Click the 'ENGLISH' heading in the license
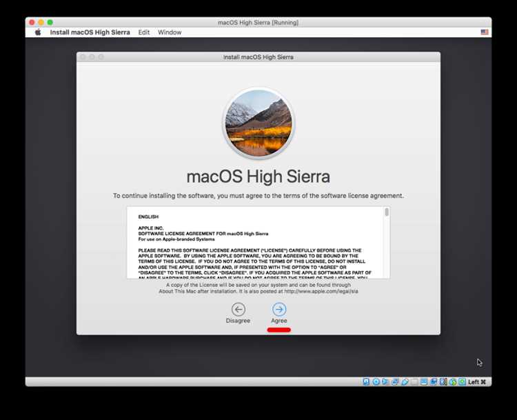This screenshot has width=517, height=420. (x=148, y=217)
